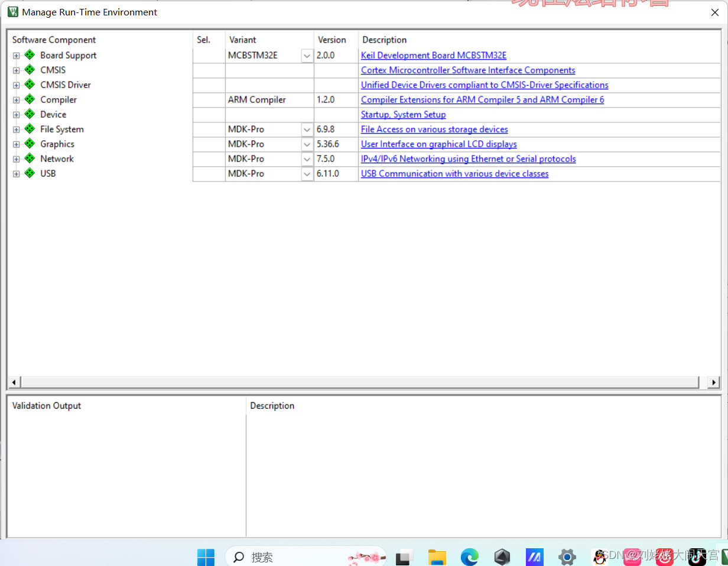This screenshot has width=728, height=566.
Task: Click the version 6.11.0 cell
Action: [x=336, y=173]
